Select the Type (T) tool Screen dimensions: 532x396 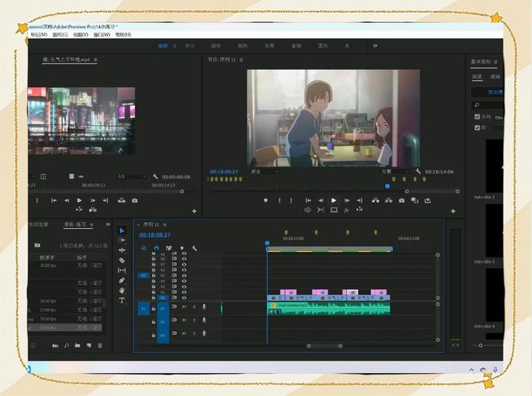click(122, 301)
